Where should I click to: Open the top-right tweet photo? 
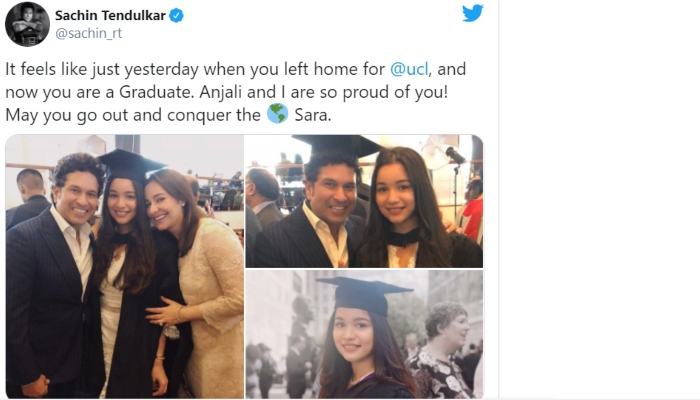pyautogui.click(x=364, y=201)
